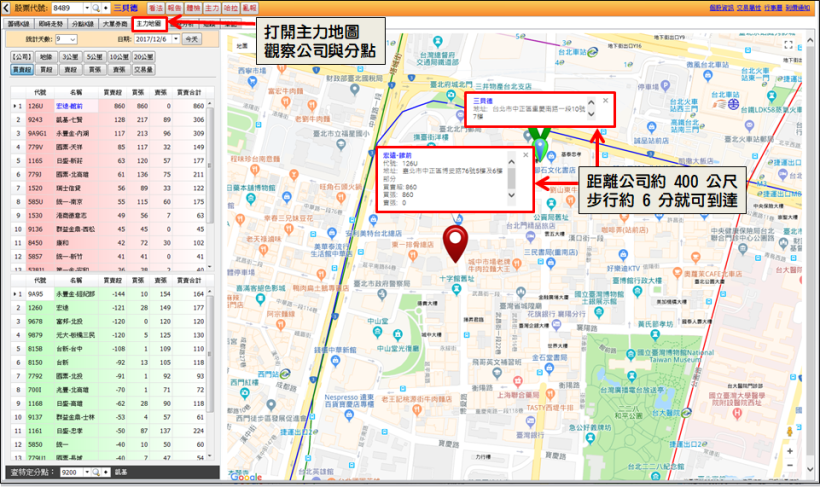Screen dimensions: 820x487
Task: Click the blue marker below the 三貝德 info window
Action: tap(539, 148)
